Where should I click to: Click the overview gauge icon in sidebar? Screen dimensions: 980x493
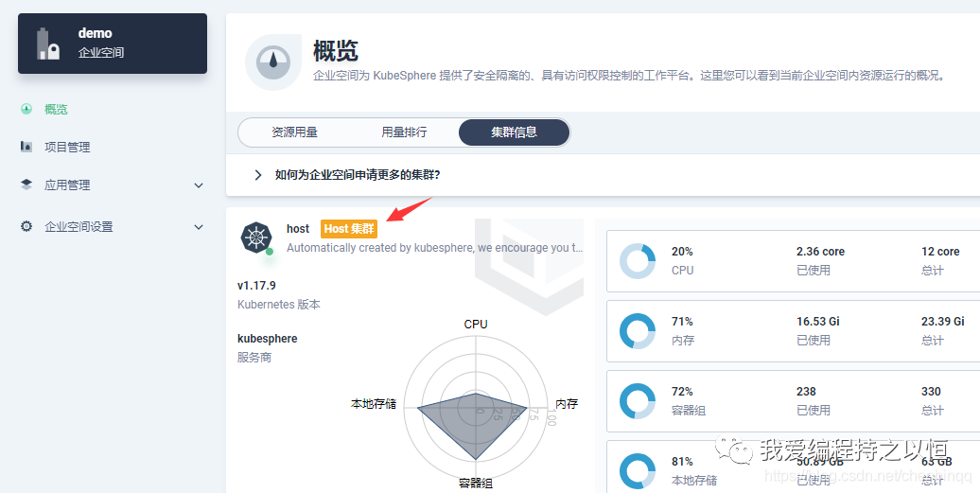(26, 109)
